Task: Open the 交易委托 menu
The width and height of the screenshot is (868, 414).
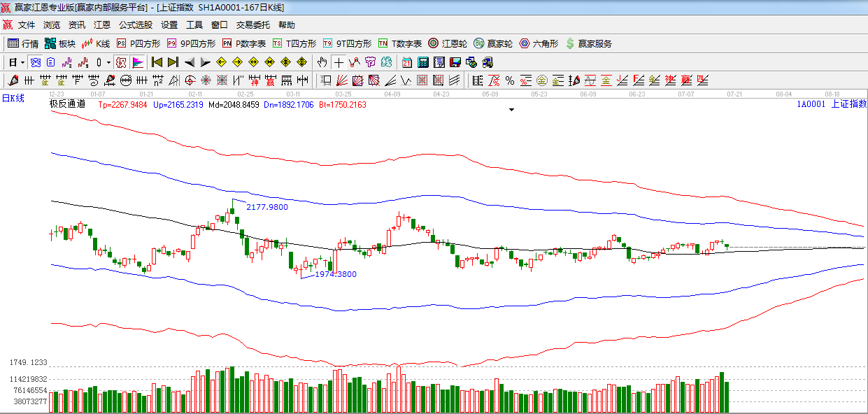Action: (x=252, y=24)
